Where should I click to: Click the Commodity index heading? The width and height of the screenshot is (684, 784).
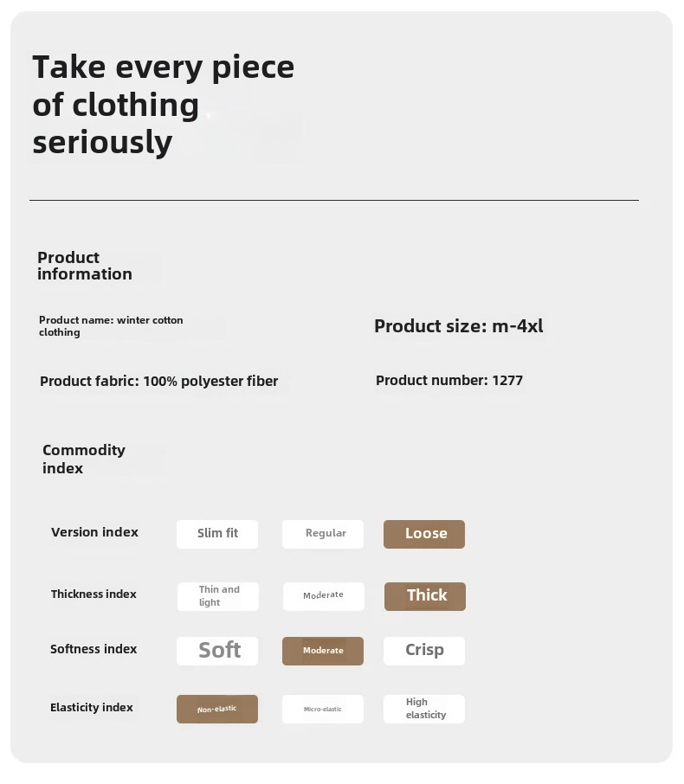point(84,459)
